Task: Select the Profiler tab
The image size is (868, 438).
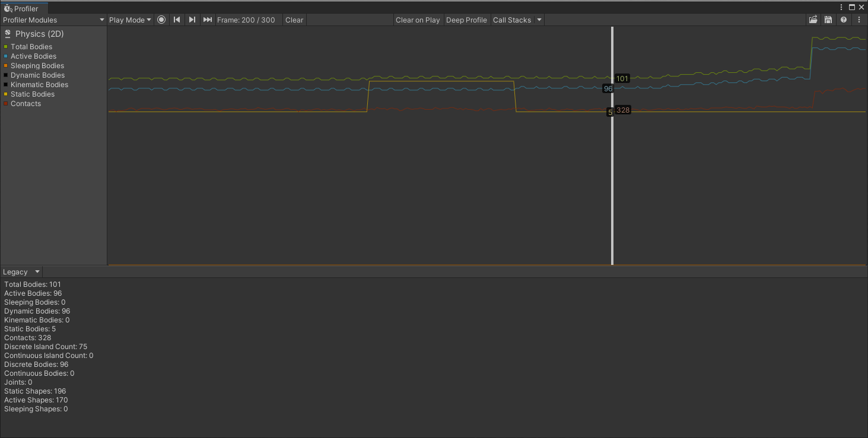Action: (24, 8)
